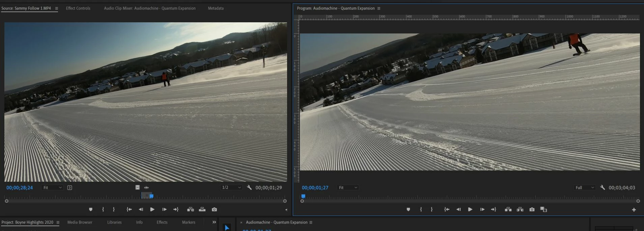Open Source playback resolution 1/2 dropdown
The image size is (644, 231).
click(231, 187)
